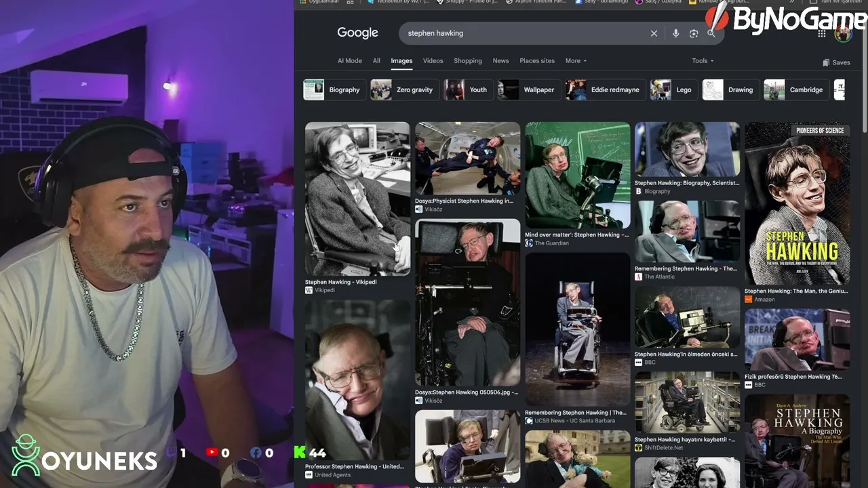868x488 pixels.
Task: Open 'Stephen Hawking: The Man, the Geniu...' title
Action: 796,291
